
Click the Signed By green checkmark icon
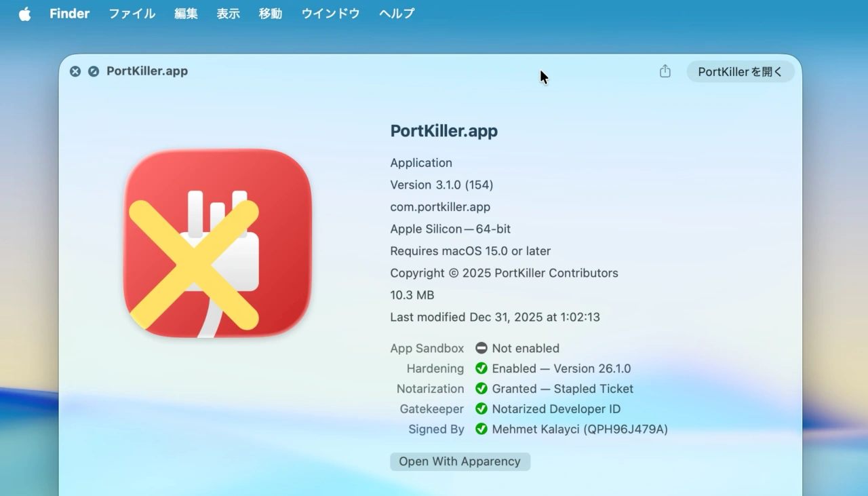click(481, 430)
